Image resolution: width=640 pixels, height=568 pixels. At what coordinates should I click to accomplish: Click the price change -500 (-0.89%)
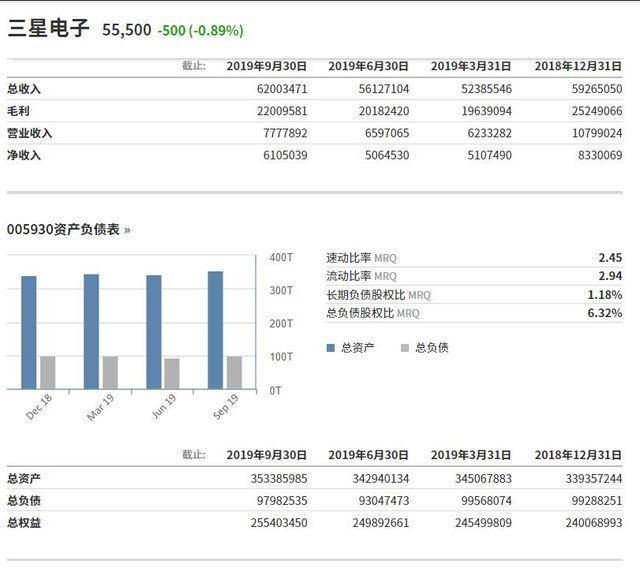point(200,31)
